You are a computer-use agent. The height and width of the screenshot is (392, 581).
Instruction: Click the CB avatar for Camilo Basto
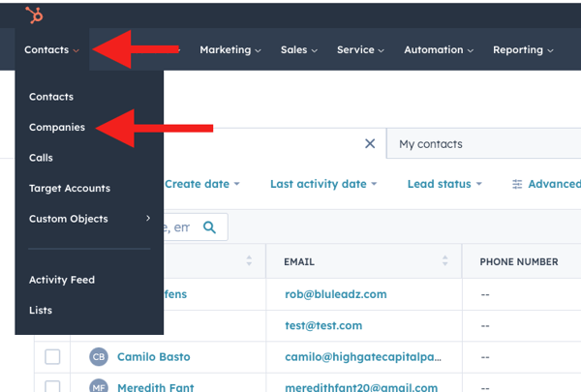[99, 357]
